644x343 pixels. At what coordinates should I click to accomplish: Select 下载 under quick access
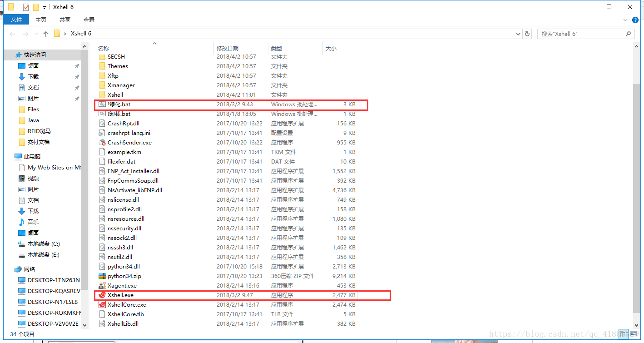pyautogui.click(x=33, y=76)
